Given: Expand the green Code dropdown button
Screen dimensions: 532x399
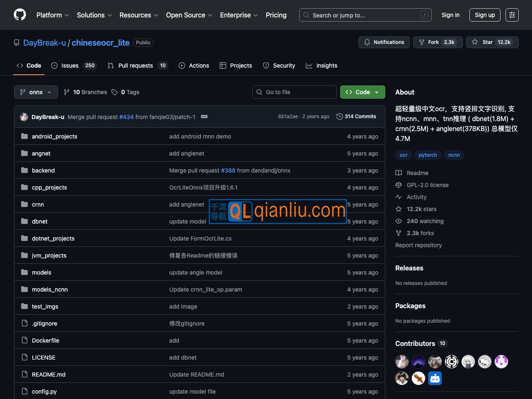Looking at the screenshot, I should coord(363,92).
